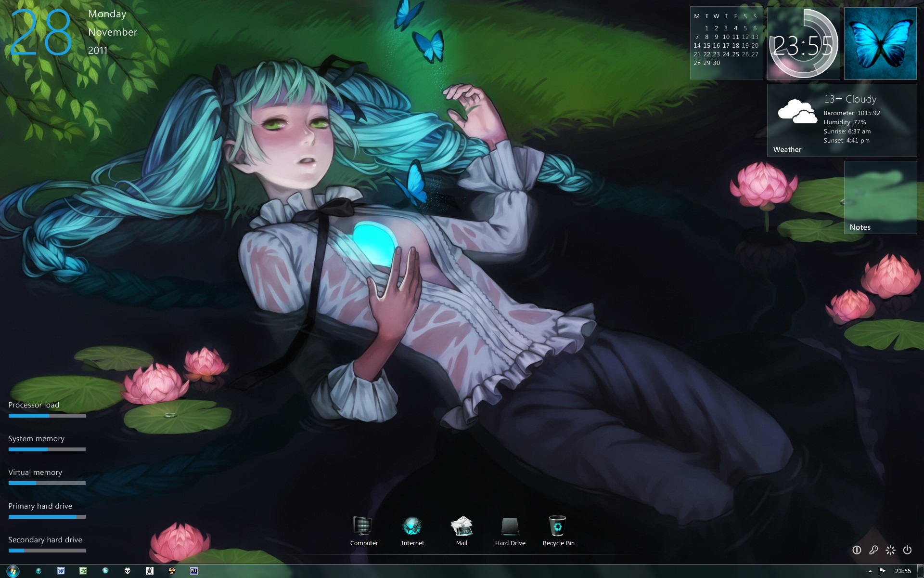
Task: Click the circled sleep standby icon
Action: tap(857, 550)
